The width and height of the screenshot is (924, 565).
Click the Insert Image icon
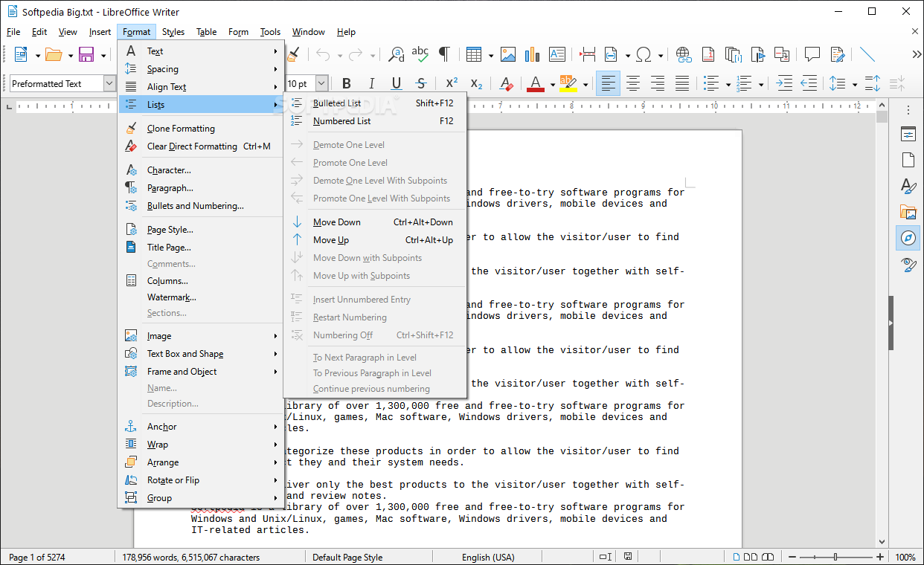click(x=508, y=54)
